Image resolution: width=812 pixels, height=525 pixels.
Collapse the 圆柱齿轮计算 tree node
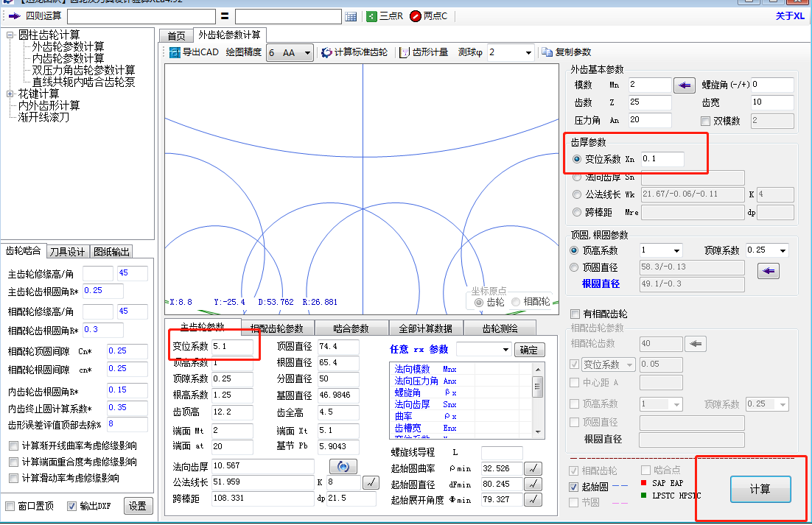(x=10, y=35)
